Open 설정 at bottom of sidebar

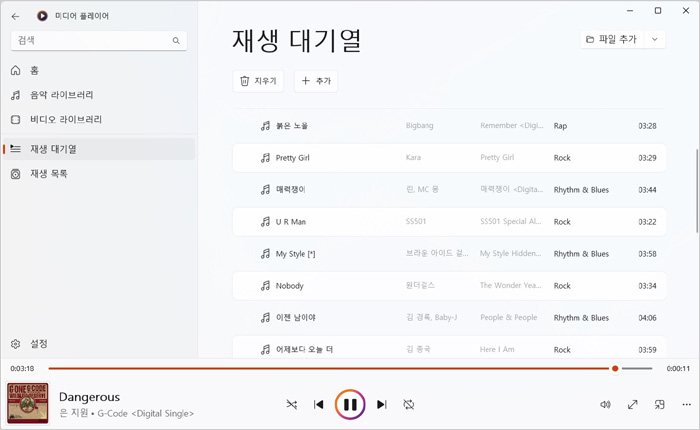(38, 343)
